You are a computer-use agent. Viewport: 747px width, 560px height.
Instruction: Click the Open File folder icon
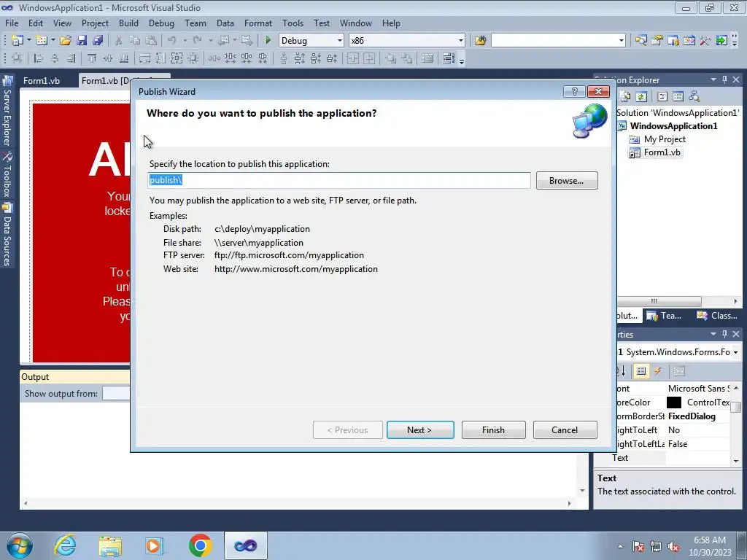pyautogui.click(x=65, y=41)
